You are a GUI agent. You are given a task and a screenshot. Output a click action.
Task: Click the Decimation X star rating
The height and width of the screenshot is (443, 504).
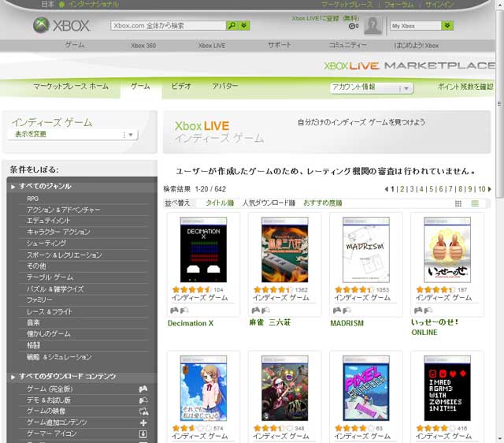(x=191, y=289)
